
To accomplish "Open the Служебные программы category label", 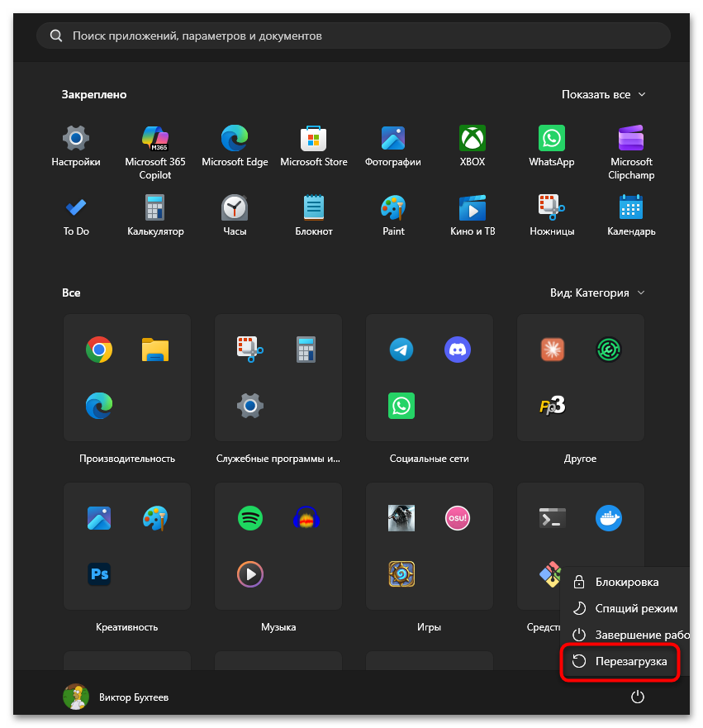I will click(x=278, y=459).
